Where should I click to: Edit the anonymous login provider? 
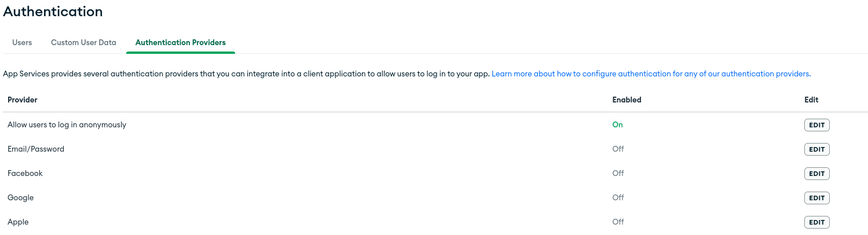(816, 125)
